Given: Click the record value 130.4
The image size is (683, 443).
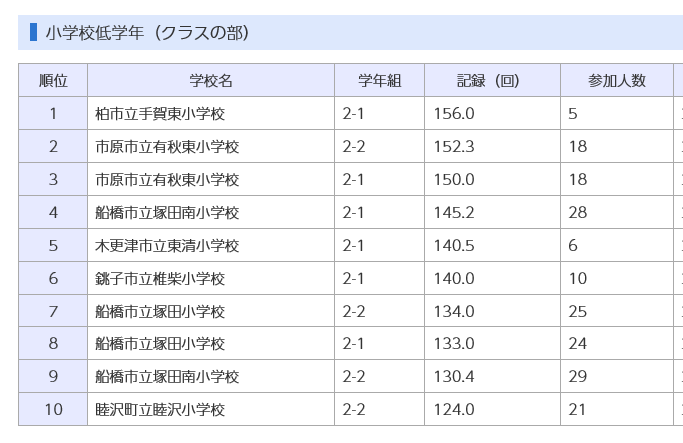Looking at the screenshot, I should point(454,377).
